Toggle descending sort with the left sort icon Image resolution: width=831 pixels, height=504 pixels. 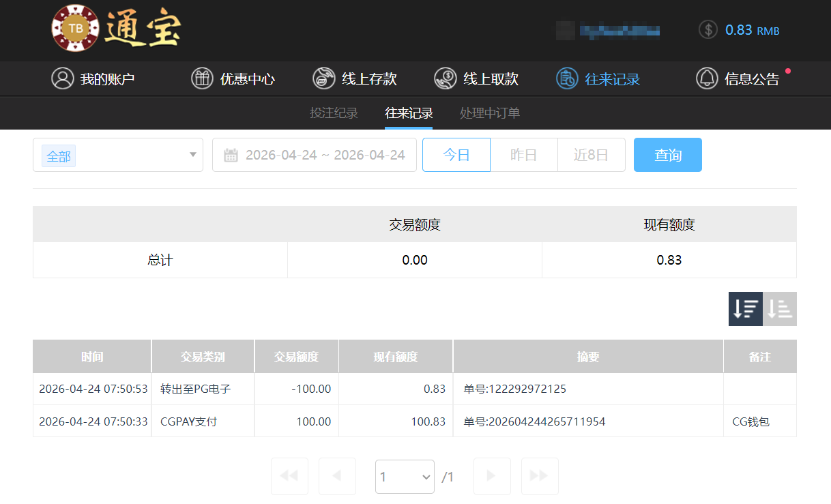coord(745,309)
